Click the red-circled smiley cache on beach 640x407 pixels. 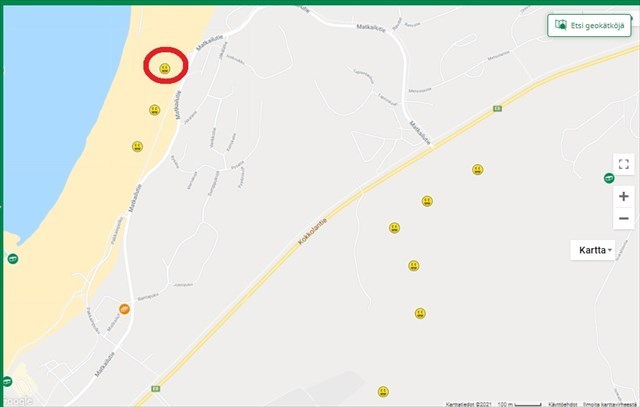click(x=164, y=68)
